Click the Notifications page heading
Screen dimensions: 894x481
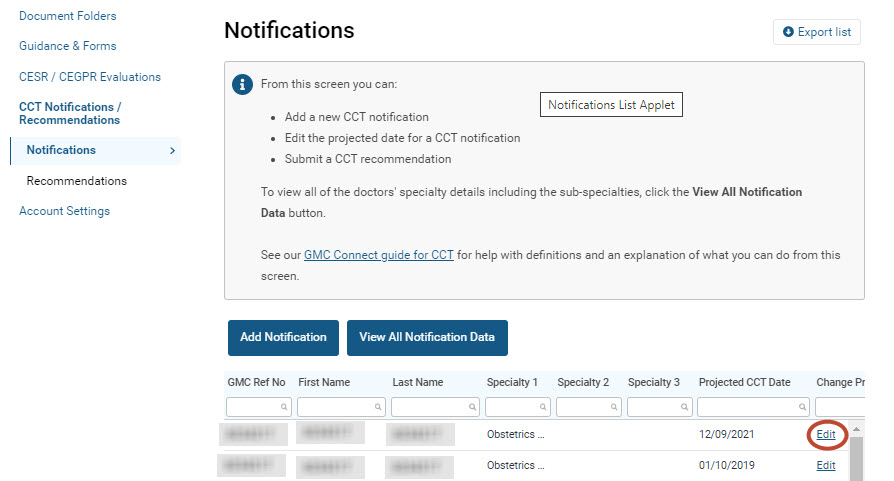289,30
